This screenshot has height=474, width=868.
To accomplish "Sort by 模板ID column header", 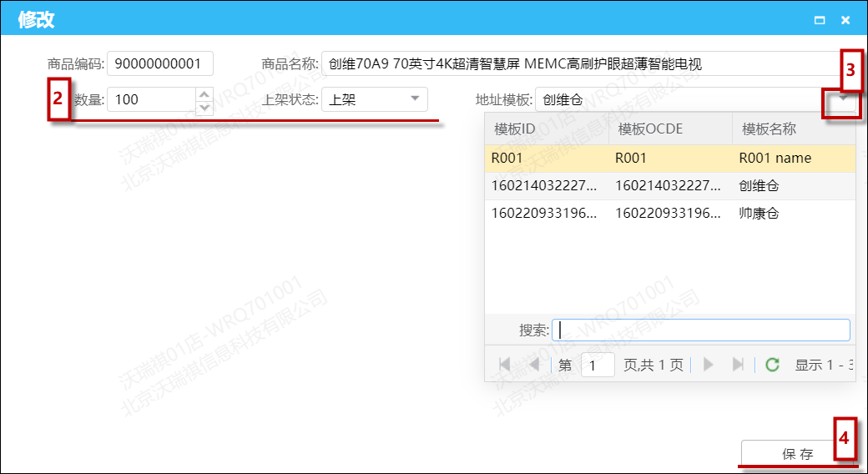I will pos(546,129).
